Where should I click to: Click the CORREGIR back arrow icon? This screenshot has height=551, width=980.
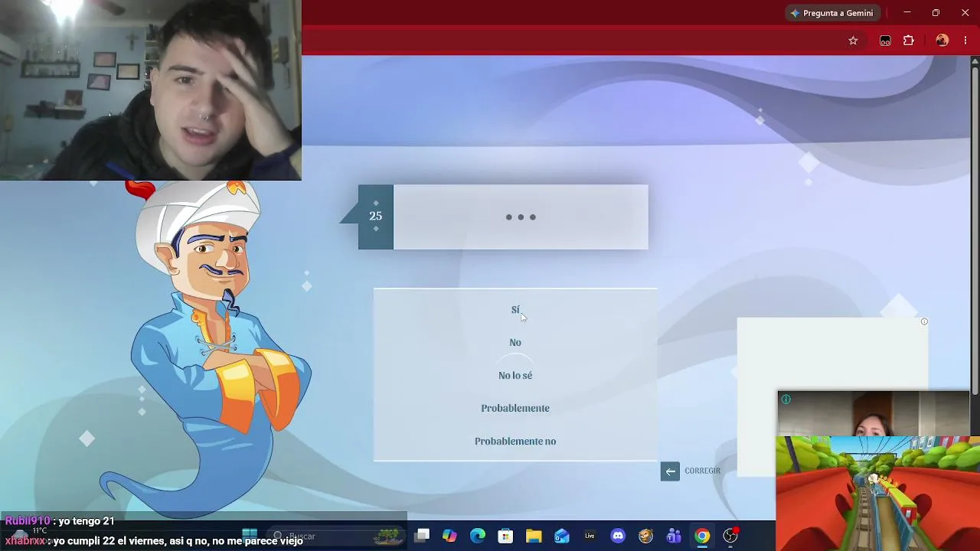(x=670, y=471)
